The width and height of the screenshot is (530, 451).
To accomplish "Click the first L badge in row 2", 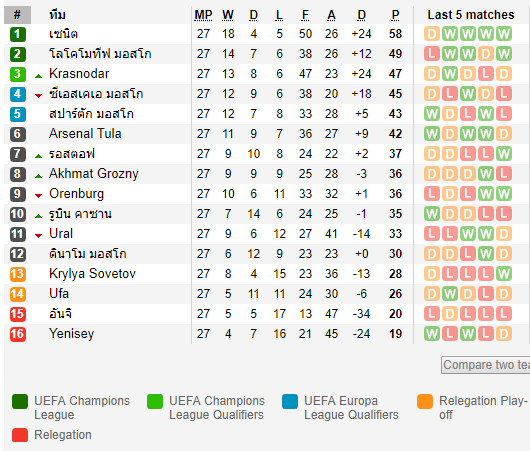I will tap(432, 54).
